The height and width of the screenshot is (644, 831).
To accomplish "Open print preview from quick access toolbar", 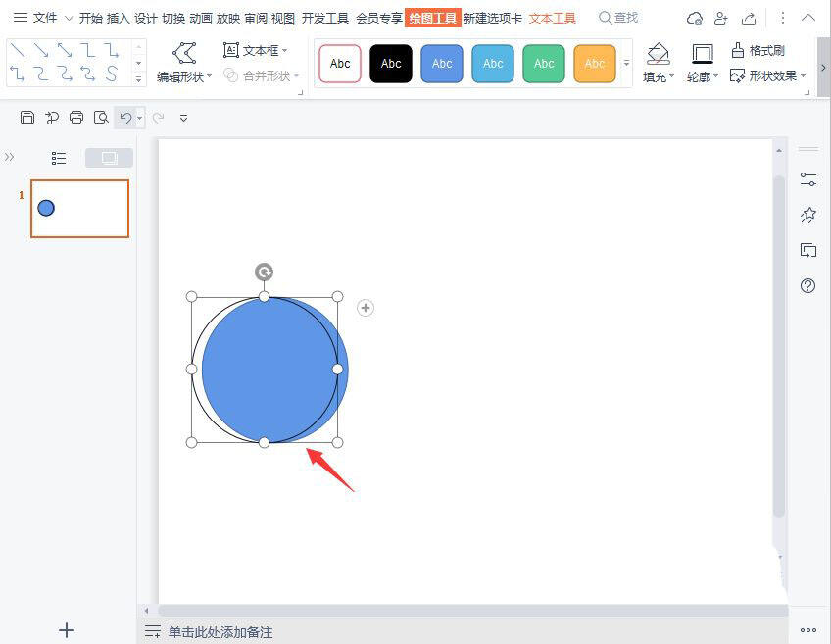I will 101,118.
